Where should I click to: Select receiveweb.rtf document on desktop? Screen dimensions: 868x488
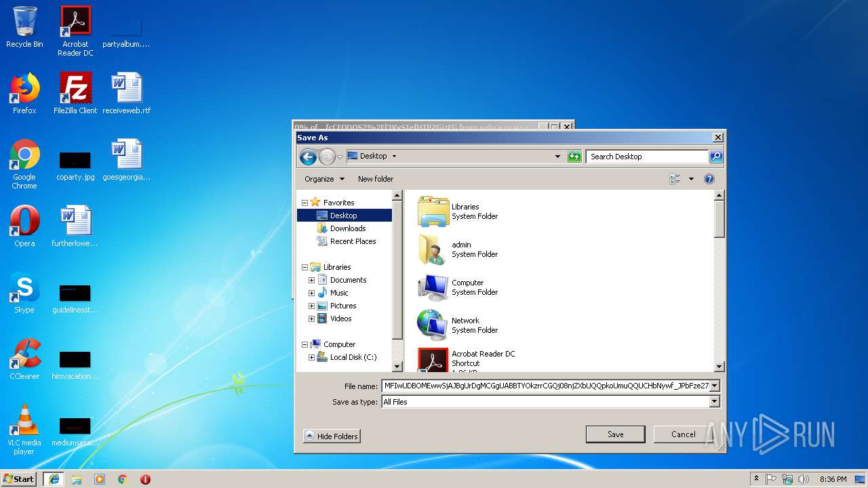[126, 94]
